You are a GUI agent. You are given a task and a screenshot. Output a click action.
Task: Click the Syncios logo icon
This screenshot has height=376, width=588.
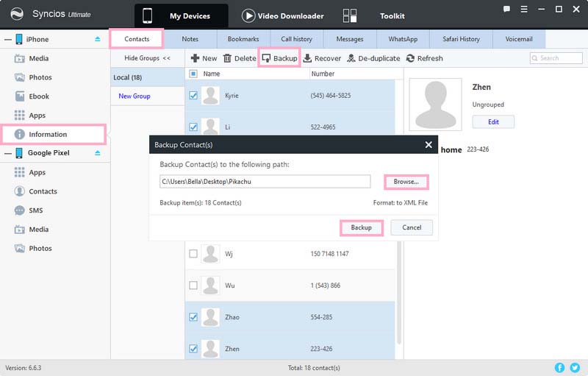[17, 14]
